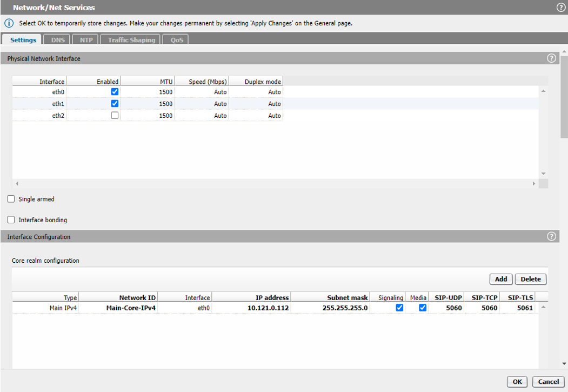568x392 pixels.
Task: Click the Cancel button
Action: coord(549,382)
